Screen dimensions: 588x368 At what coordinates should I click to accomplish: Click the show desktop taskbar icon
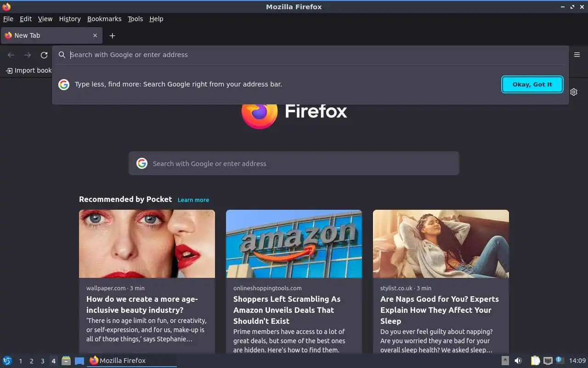click(x=79, y=361)
